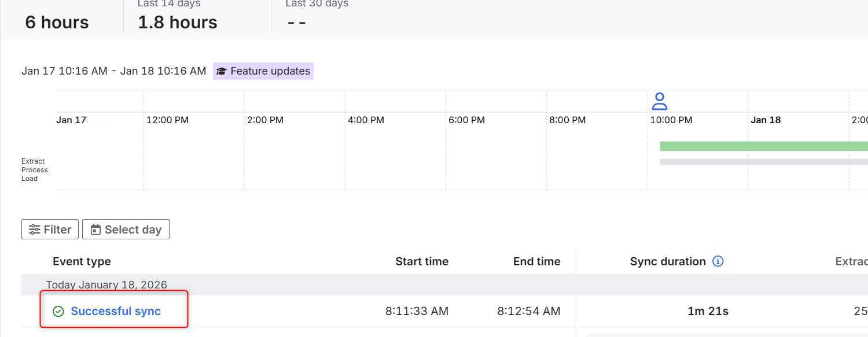
Task: Click the sliders icon on the Filter button
Action: pos(35,229)
